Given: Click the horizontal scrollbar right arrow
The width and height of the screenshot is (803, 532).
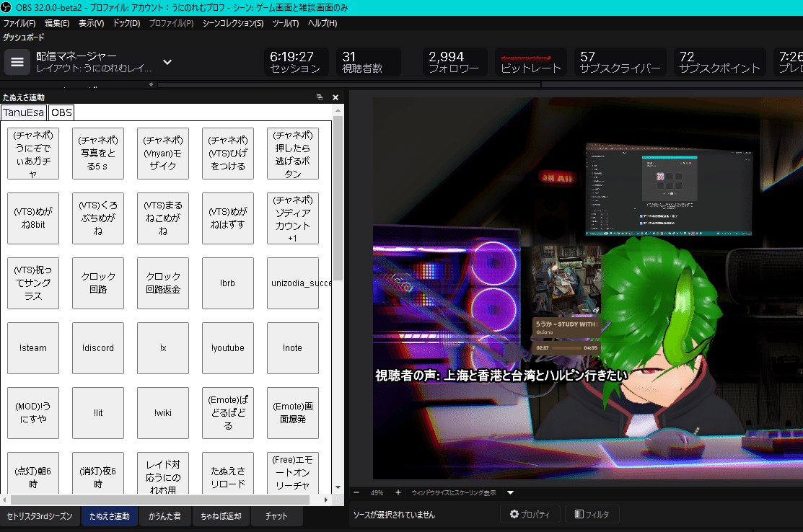Looking at the screenshot, I should click(x=325, y=500).
